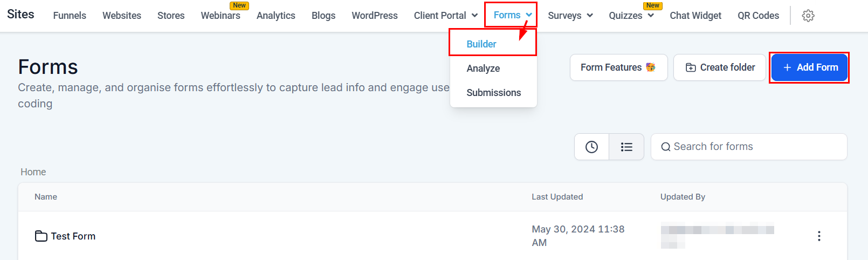This screenshot has height=260, width=868.
Task: Go to the Funnels tab
Action: pos(70,16)
